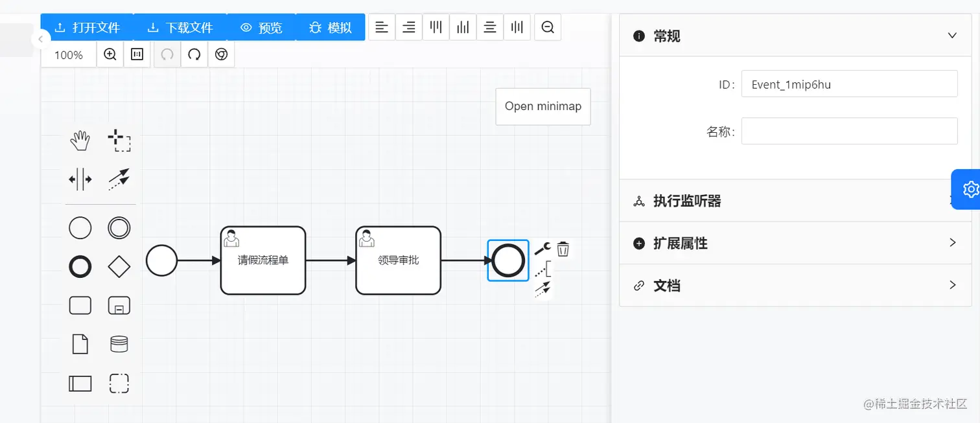Delete the selected end event via trash icon
This screenshot has width=980, height=423.
point(563,248)
